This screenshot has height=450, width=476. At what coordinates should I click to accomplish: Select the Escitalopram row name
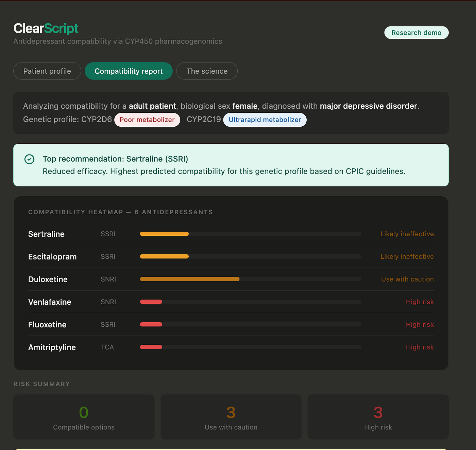tap(52, 257)
